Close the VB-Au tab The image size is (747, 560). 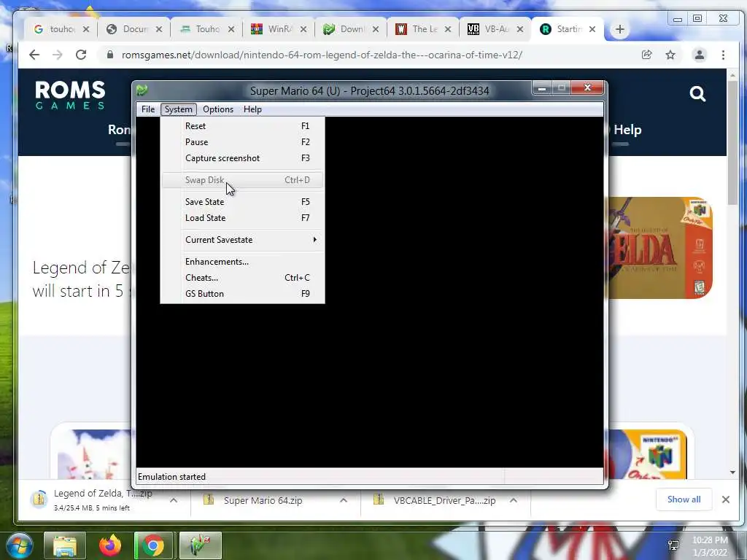pyautogui.click(x=520, y=29)
